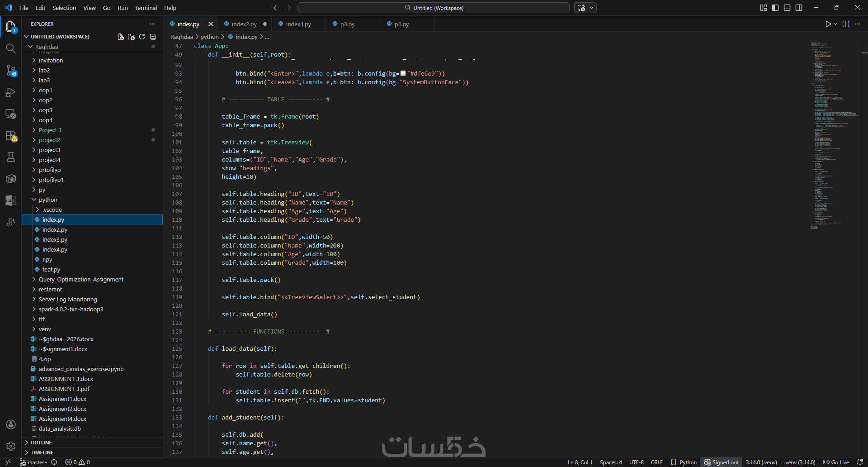Collapse all folders in Explorer
This screenshot has width=868, height=467.
click(153, 37)
